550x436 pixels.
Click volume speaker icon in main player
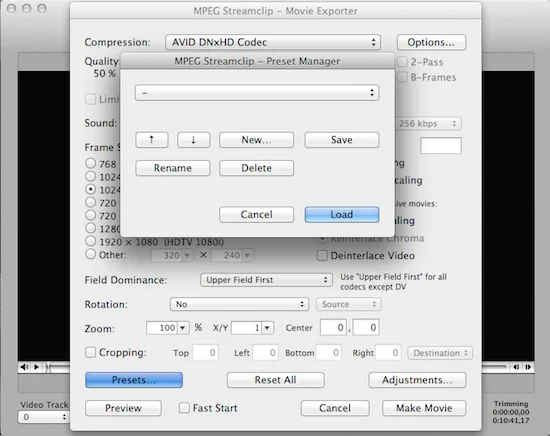(24, 367)
